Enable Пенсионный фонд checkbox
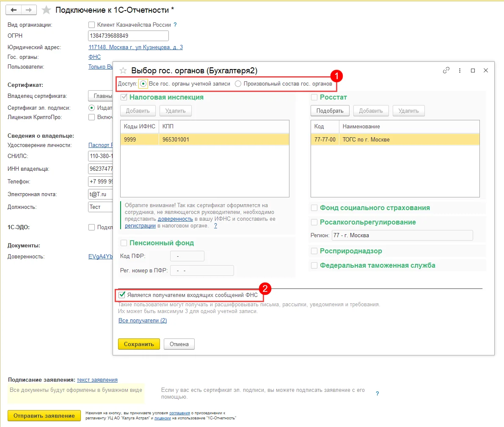The height and width of the screenshot is (427, 504). click(x=124, y=243)
